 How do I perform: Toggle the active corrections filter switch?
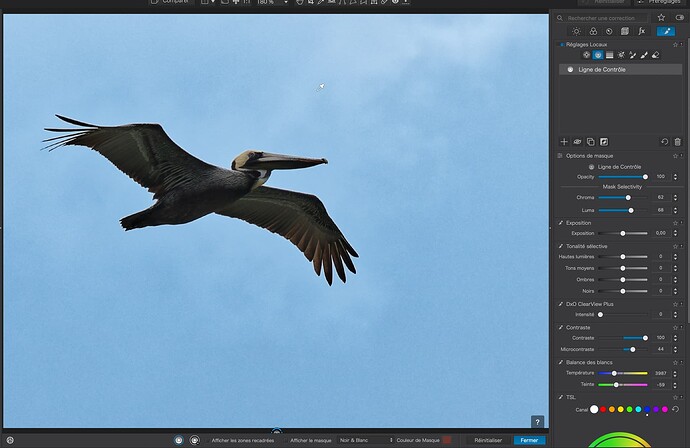pyautogui.click(x=680, y=18)
